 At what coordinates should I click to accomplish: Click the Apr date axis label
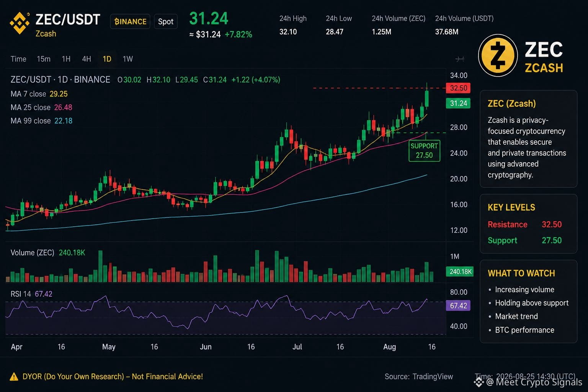[x=16, y=347]
